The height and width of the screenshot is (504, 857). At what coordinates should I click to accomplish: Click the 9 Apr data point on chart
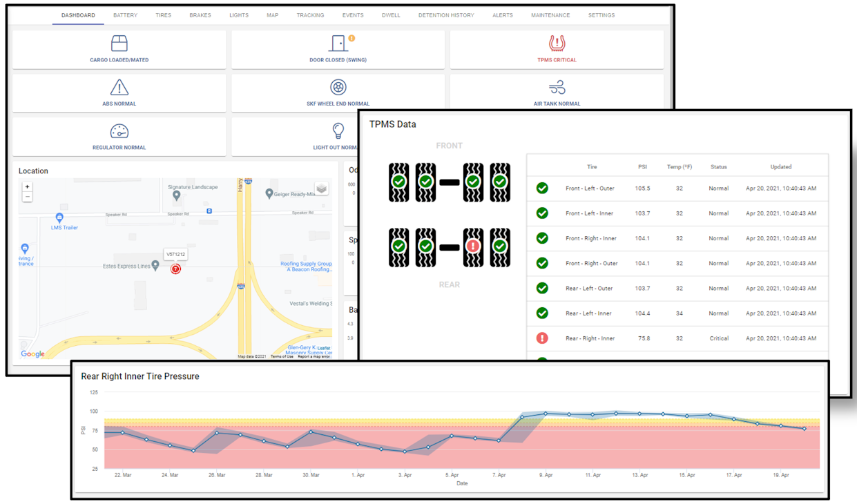coord(546,414)
